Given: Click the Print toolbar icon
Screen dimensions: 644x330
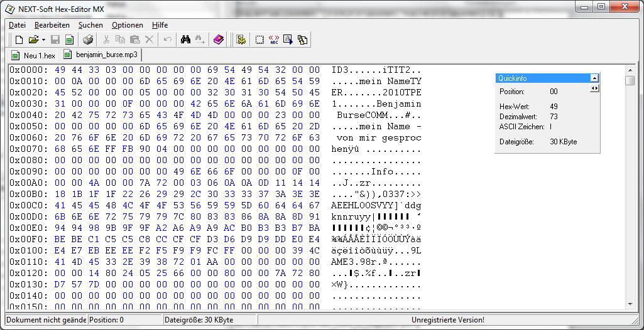Looking at the screenshot, I should (88, 40).
